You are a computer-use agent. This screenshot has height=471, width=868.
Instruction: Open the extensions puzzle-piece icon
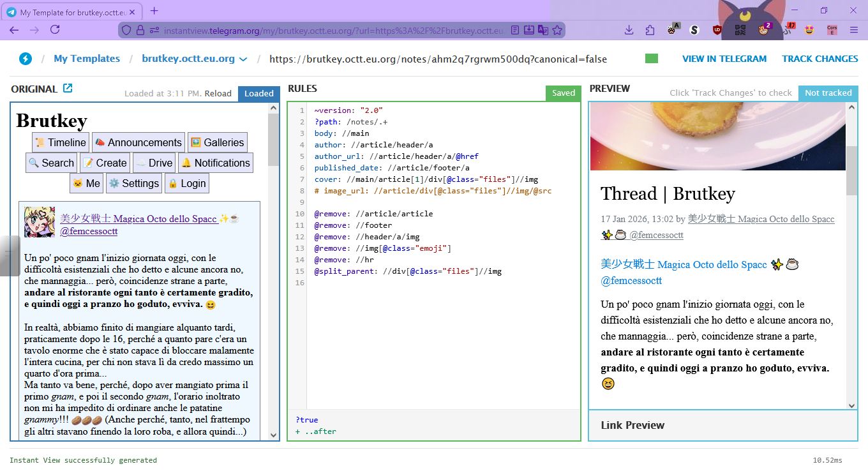650,29
